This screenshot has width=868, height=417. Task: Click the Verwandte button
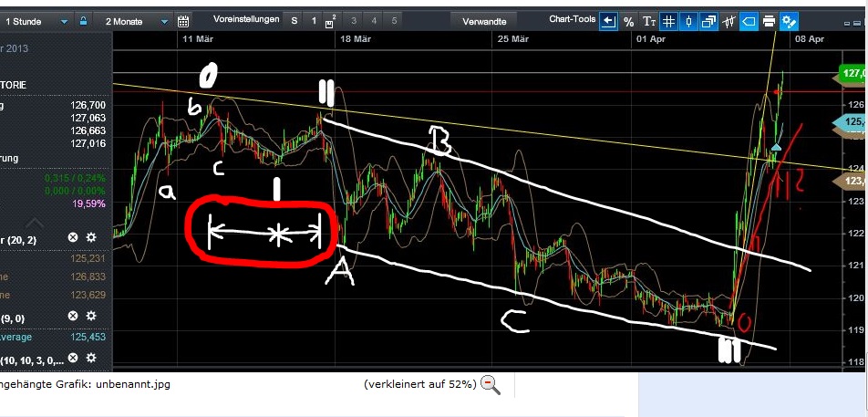click(x=484, y=22)
